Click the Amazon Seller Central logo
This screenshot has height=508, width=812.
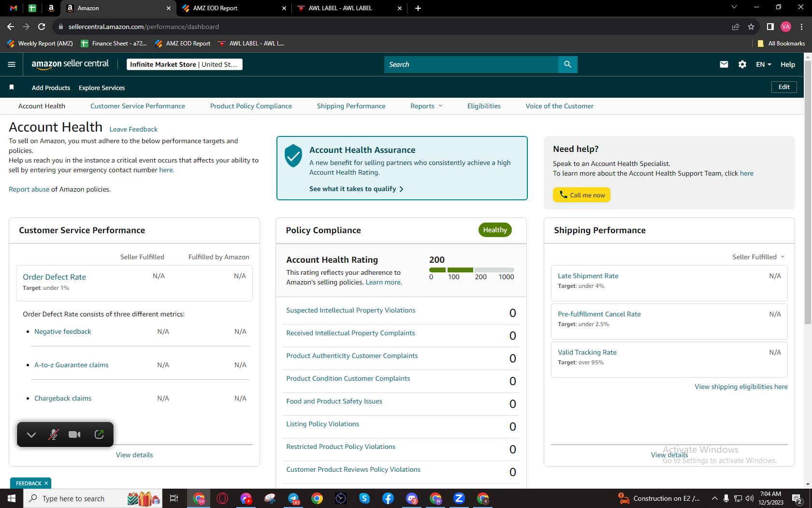[x=70, y=64]
